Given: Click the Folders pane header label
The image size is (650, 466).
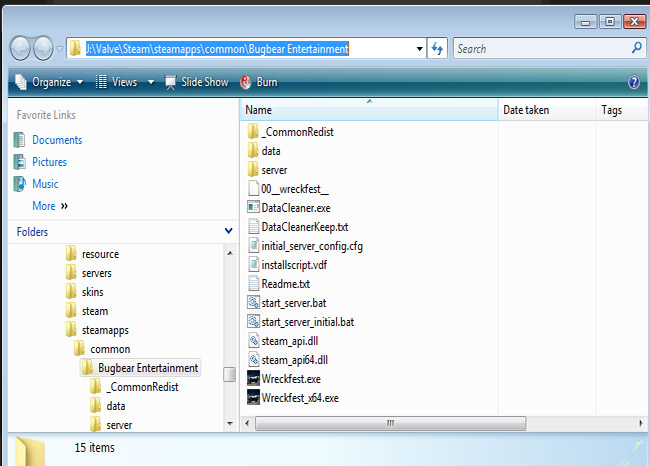Looking at the screenshot, I should [x=32, y=232].
